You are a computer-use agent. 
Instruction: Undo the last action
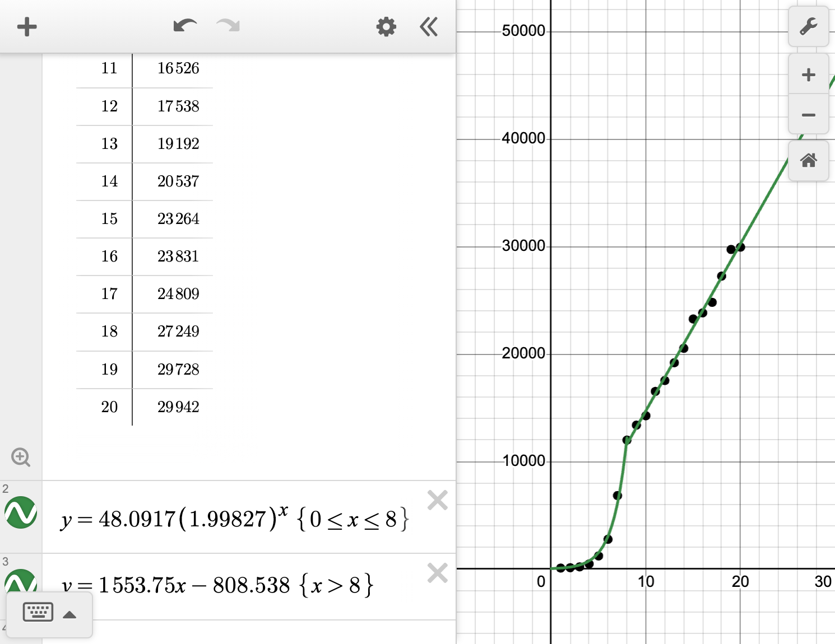185,26
